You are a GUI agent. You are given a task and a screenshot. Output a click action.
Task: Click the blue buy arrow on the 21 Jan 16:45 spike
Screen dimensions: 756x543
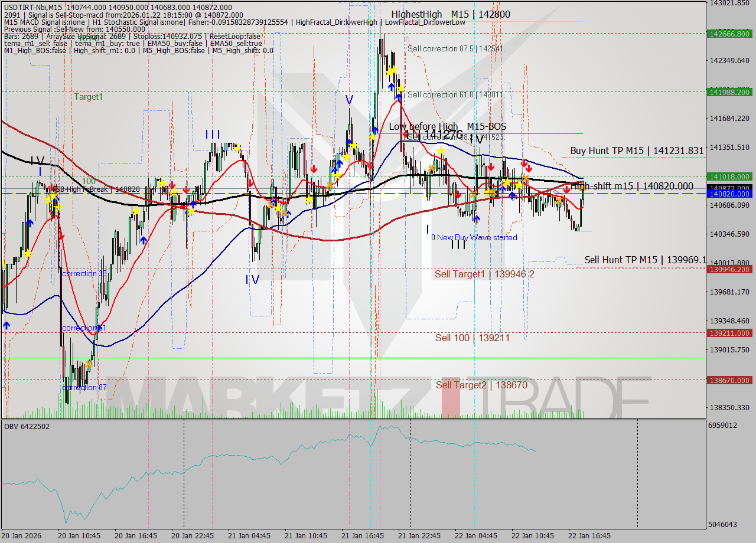391,86
